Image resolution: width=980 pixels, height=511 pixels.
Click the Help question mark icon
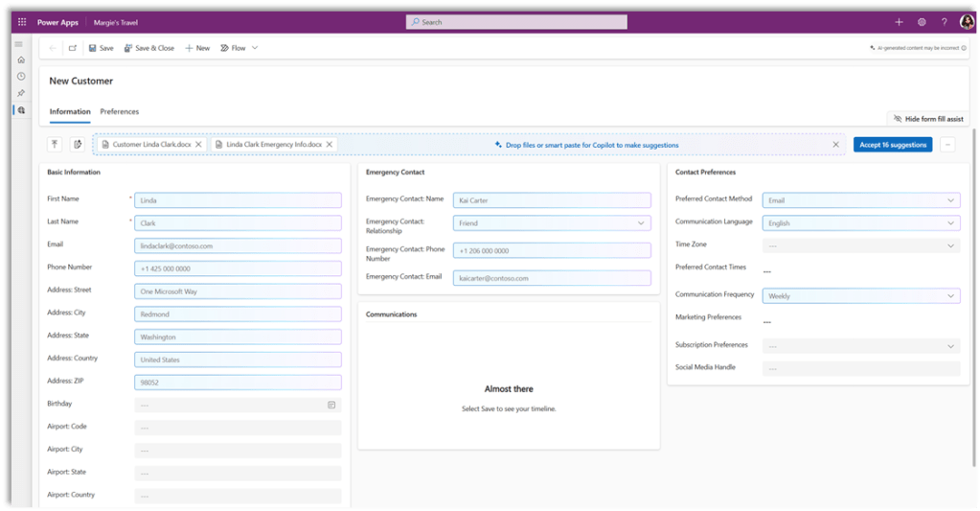pyautogui.click(x=944, y=22)
